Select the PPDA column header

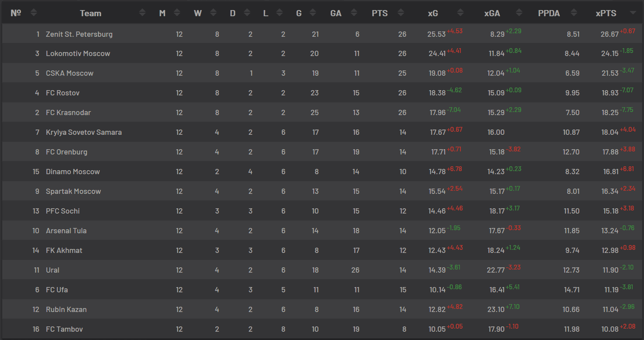[549, 13]
